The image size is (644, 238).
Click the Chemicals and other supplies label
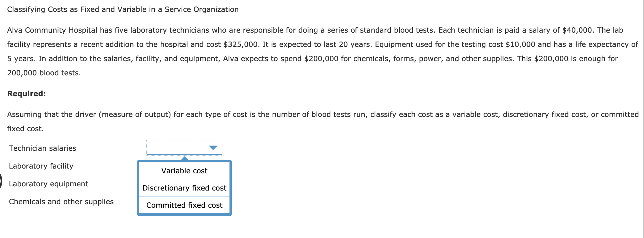61,201
